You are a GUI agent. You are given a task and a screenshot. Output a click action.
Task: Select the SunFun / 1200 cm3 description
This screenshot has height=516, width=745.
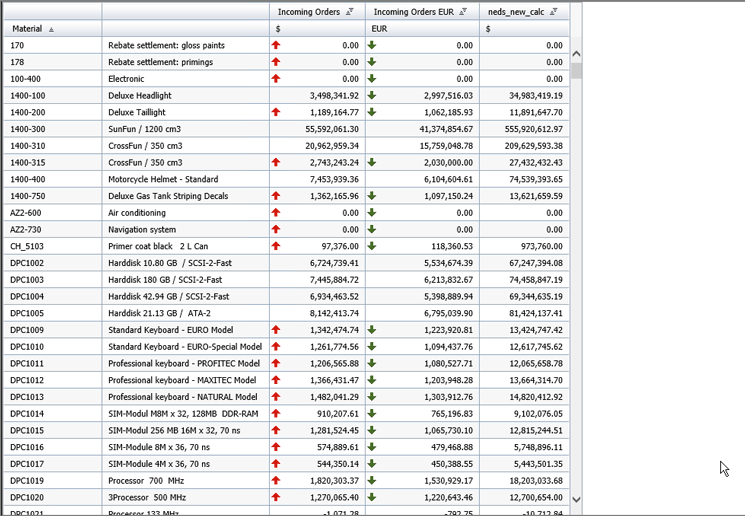(144, 129)
